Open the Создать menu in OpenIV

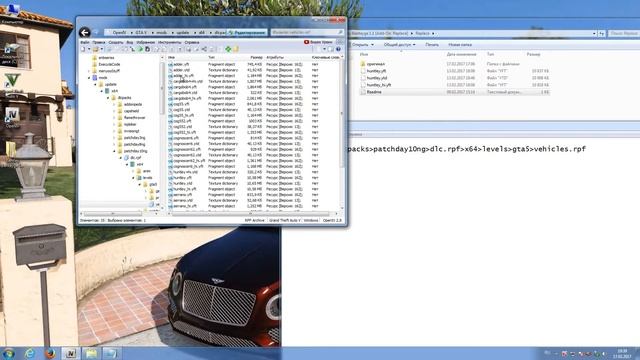[116, 42]
